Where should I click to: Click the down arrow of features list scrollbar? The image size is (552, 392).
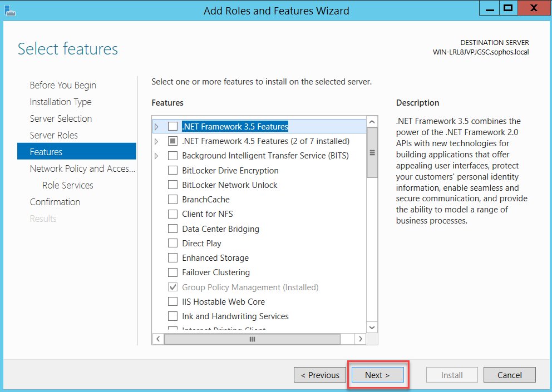click(372, 328)
